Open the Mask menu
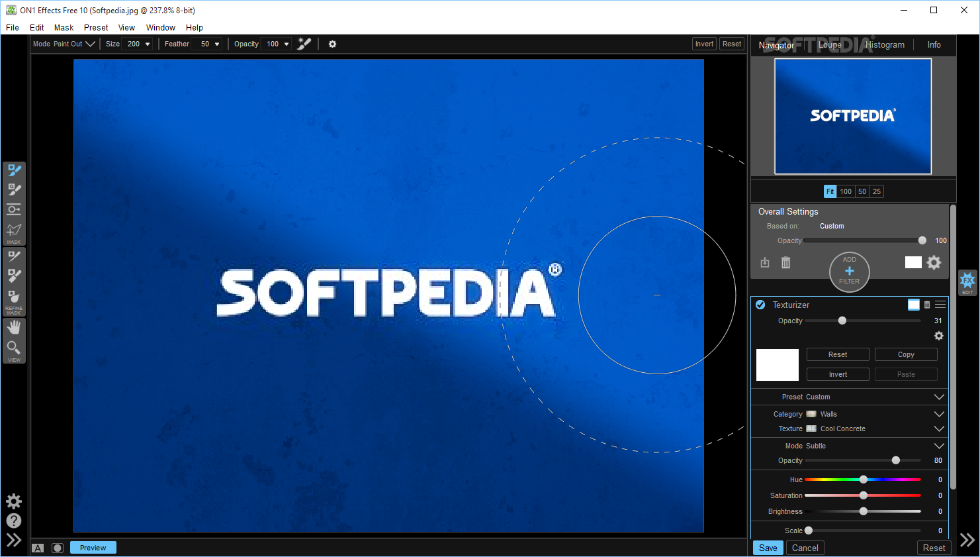 point(64,28)
